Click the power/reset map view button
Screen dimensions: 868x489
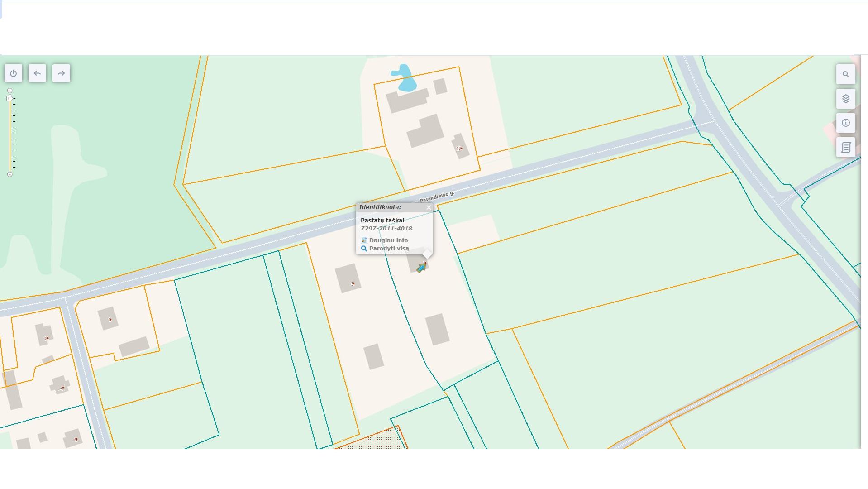click(x=13, y=73)
